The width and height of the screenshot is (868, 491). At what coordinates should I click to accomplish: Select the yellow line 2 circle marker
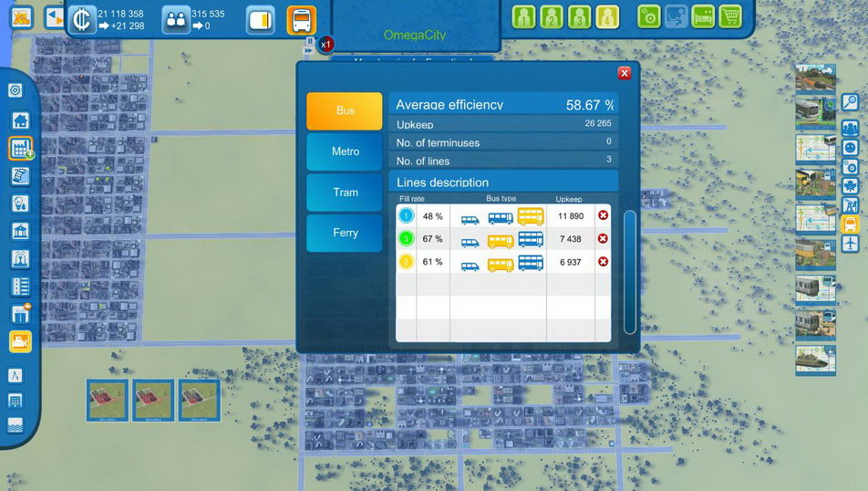pyautogui.click(x=406, y=262)
